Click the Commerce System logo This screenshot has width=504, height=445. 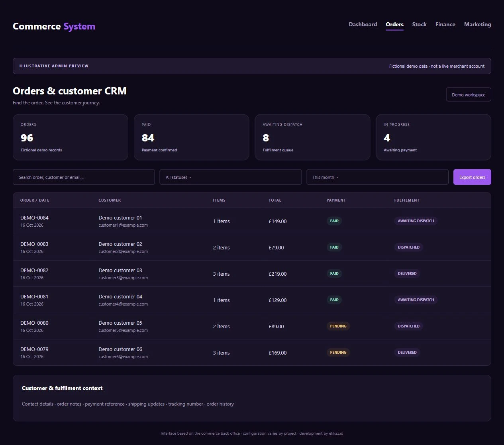54,26
